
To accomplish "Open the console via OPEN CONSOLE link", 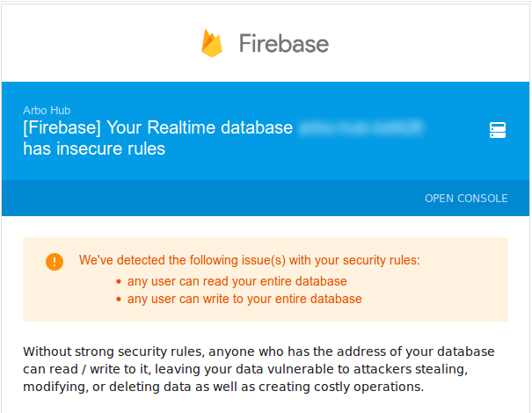I will [x=466, y=198].
